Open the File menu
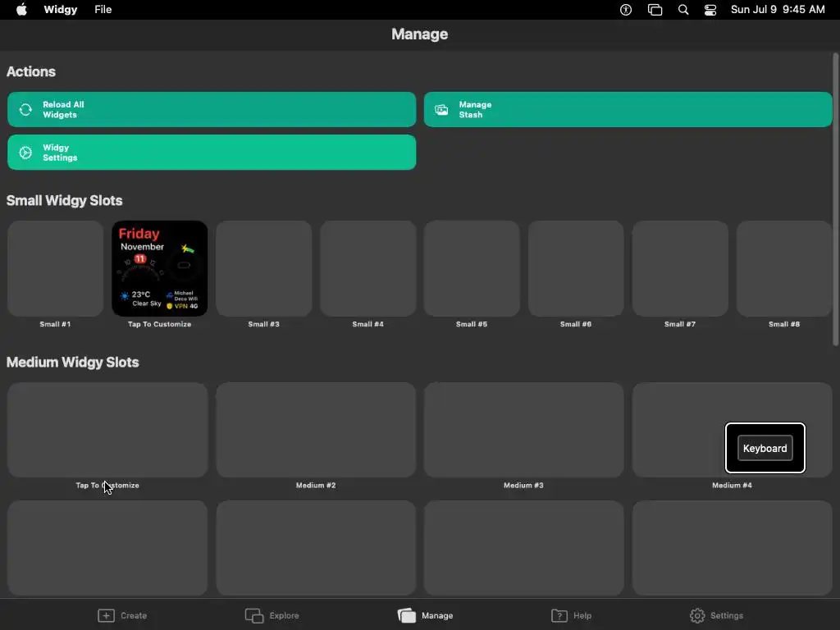The height and width of the screenshot is (630, 840). click(x=103, y=10)
